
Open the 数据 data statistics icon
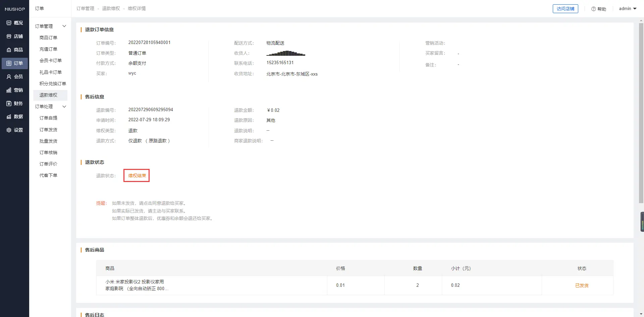[9, 117]
